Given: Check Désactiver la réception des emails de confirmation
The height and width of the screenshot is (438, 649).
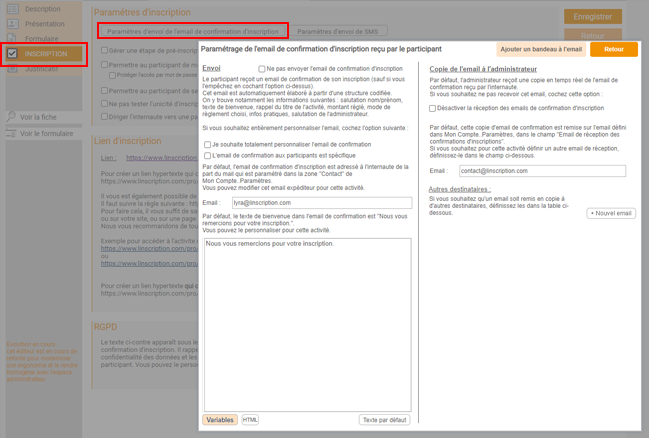Looking at the screenshot, I should click(x=433, y=108).
